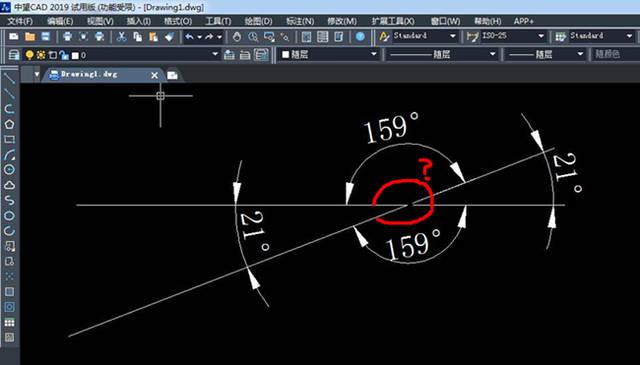
Task: Open the APP+ menu
Action: point(524,21)
